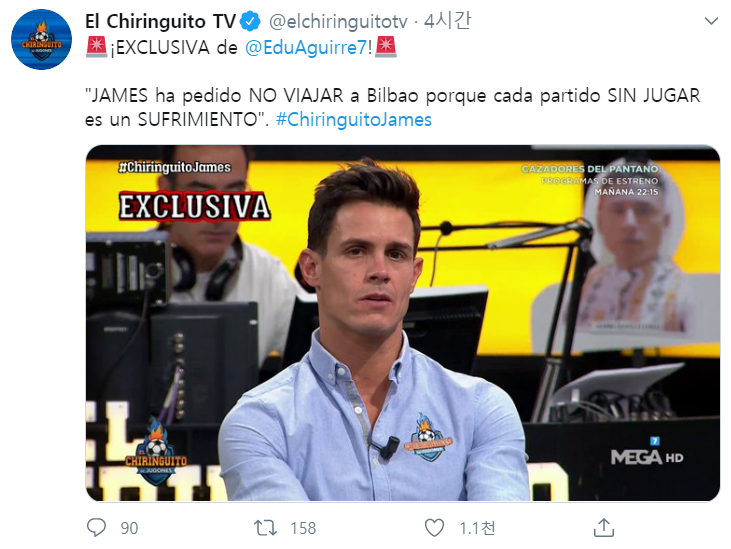Click the El Chiringuito TV display name
Image resolution: width=731 pixels, height=549 pixels.
click(x=160, y=21)
